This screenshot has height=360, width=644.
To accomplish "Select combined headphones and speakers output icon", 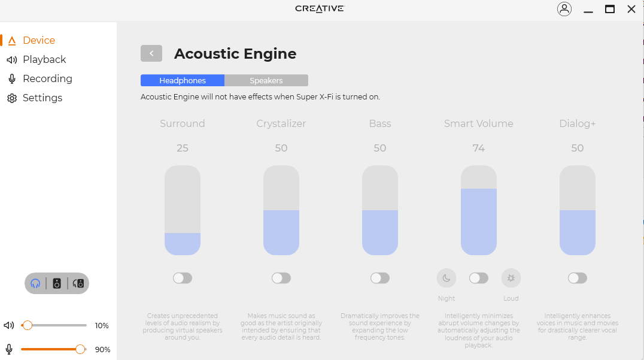I will (78, 283).
